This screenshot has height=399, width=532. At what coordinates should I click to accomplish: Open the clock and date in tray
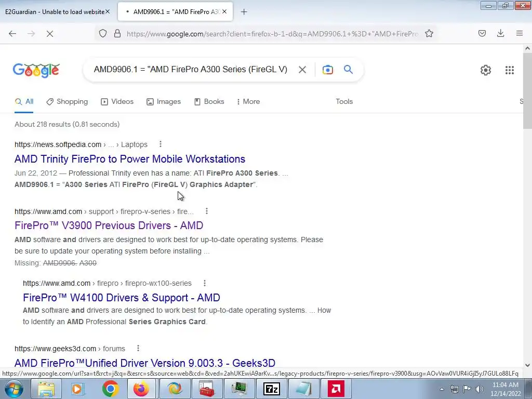pos(506,389)
